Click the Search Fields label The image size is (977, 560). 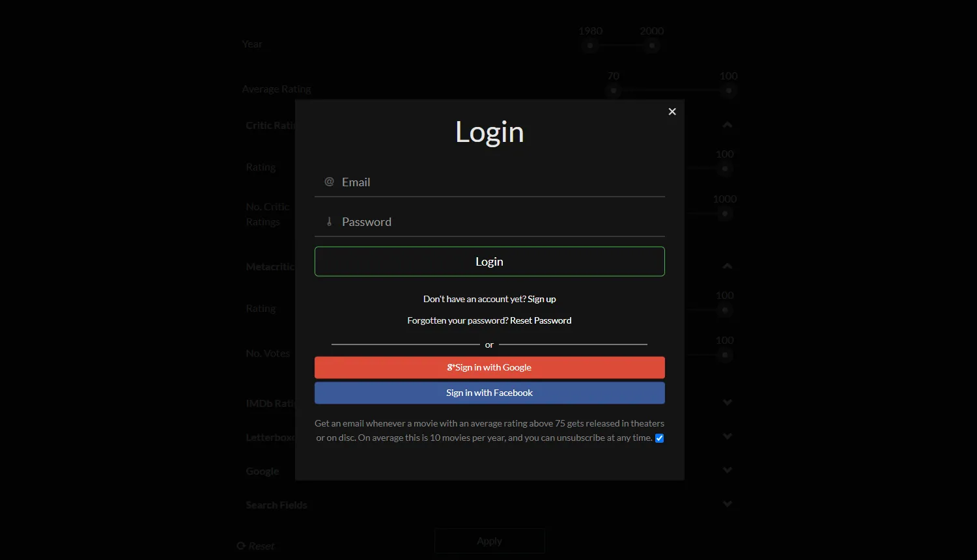click(276, 505)
